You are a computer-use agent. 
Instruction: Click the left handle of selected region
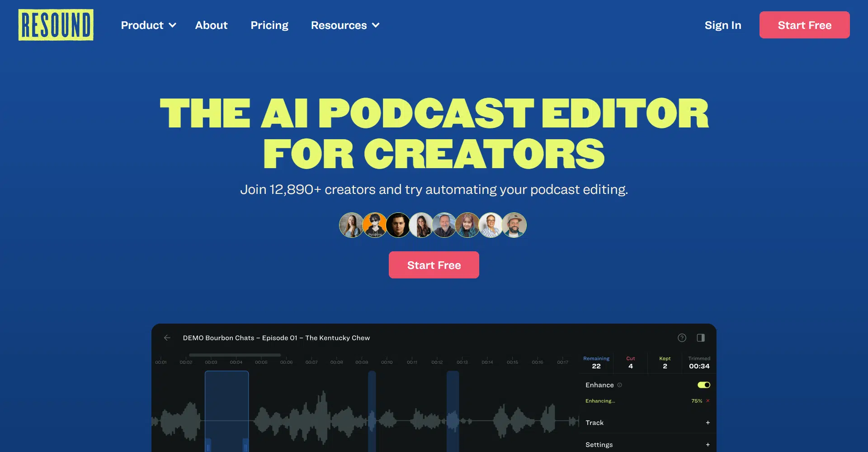[x=208, y=445]
